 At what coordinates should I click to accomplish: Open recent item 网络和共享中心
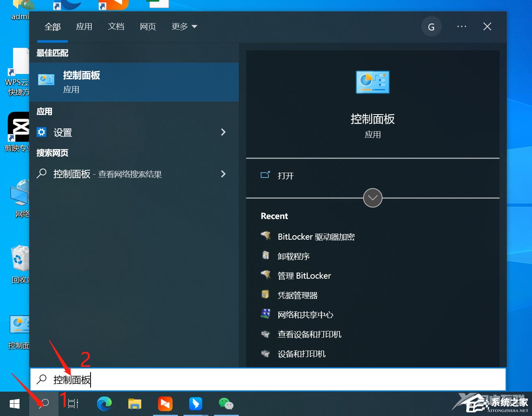305,315
